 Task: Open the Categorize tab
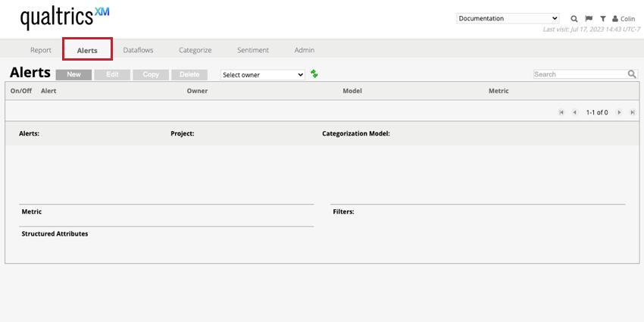tap(195, 50)
